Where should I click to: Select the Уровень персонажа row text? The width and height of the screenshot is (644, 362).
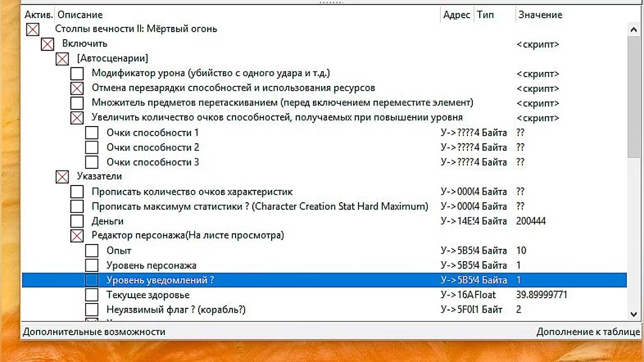151,265
